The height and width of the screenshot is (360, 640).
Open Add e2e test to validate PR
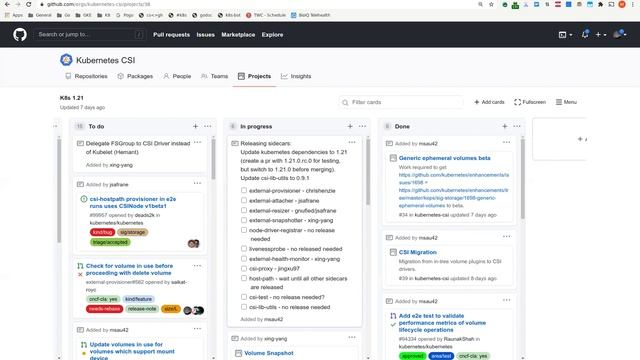pyautogui.click(x=442, y=323)
